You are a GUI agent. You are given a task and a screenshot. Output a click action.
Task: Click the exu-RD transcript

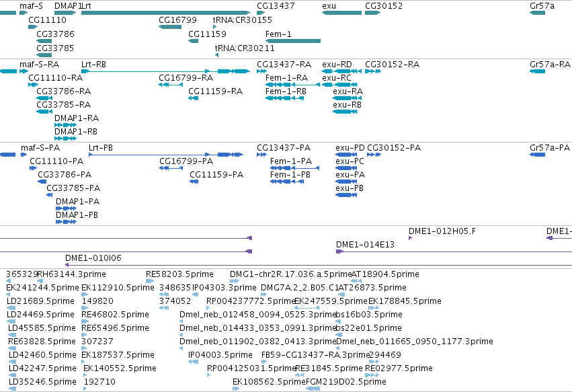click(342, 71)
